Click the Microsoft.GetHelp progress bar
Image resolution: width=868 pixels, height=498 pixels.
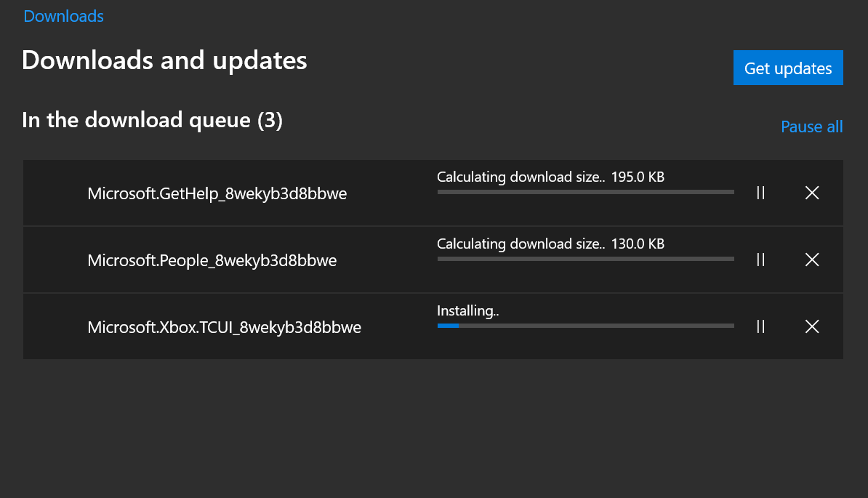pos(585,192)
